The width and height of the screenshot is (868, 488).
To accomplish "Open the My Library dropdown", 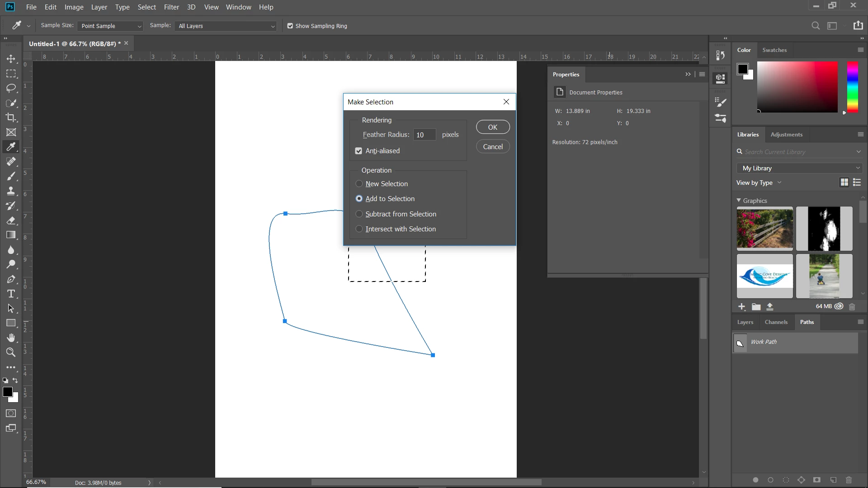I will pyautogui.click(x=799, y=168).
